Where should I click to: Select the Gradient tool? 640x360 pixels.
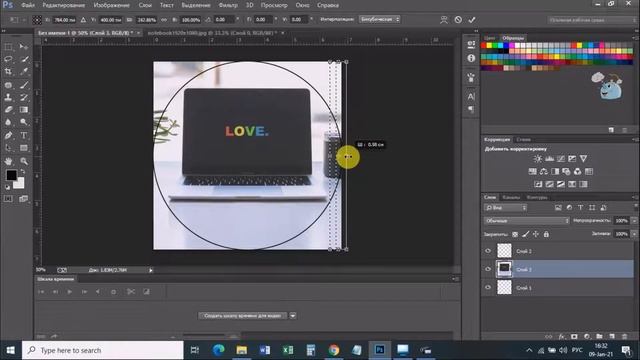(x=24, y=109)
